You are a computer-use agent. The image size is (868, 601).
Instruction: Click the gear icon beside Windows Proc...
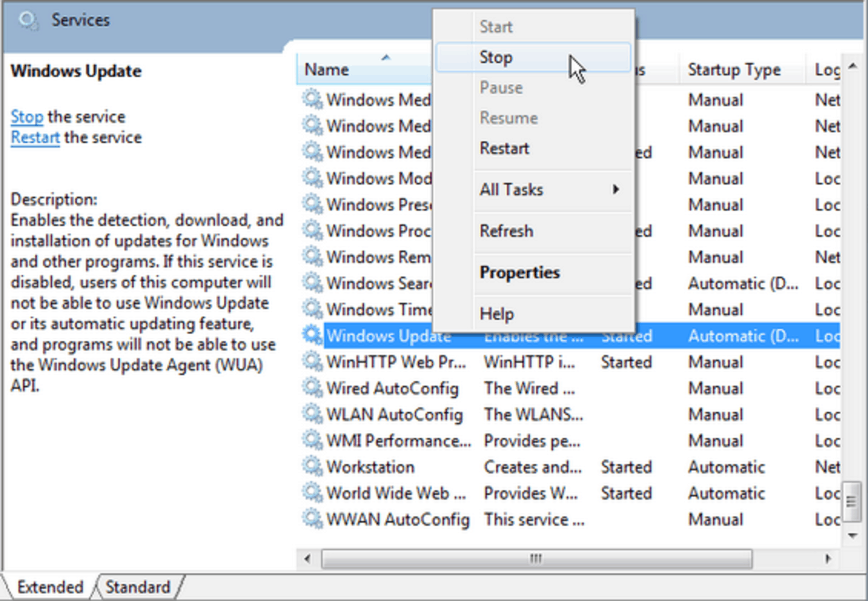[312, 230]
